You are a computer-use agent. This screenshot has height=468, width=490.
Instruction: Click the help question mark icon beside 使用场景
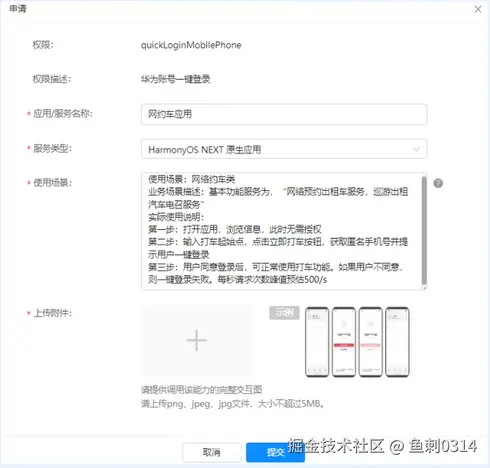[438, 183]
